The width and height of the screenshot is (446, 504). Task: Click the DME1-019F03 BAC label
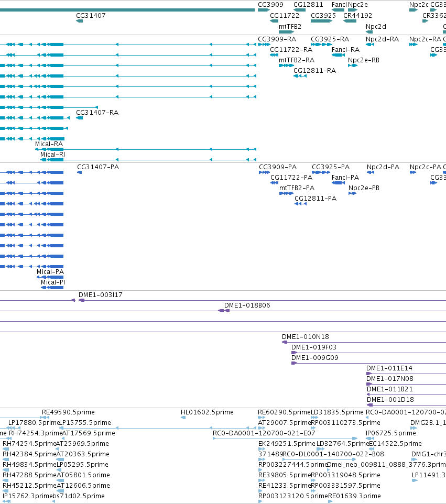313,347
